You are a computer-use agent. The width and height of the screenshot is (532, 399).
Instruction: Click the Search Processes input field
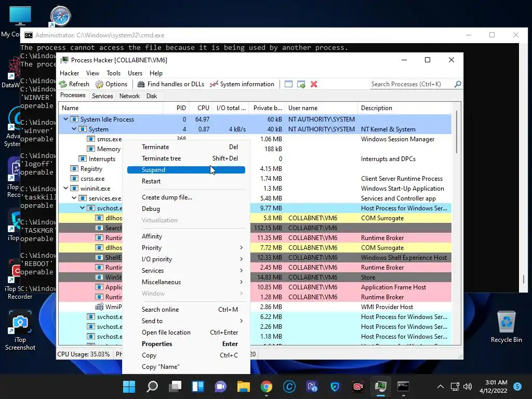412,84
